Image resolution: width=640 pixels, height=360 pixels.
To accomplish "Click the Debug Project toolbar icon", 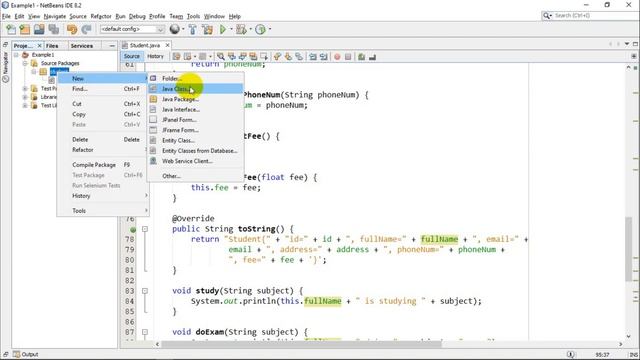I will tap(241, 29).
